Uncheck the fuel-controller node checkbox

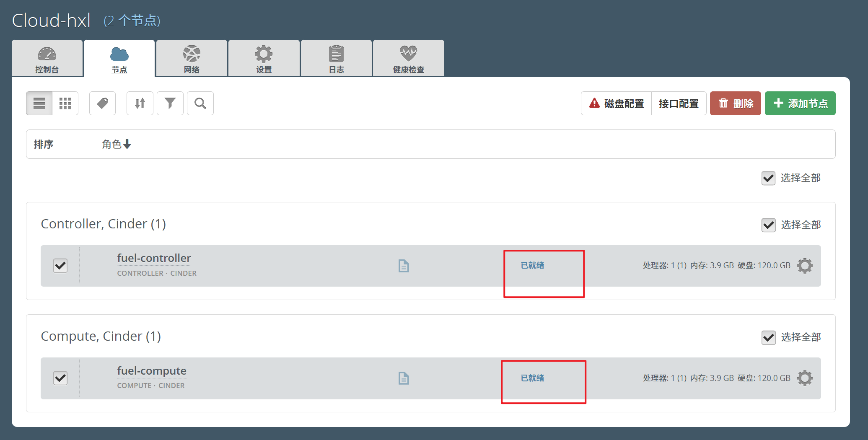click(61, 266)
